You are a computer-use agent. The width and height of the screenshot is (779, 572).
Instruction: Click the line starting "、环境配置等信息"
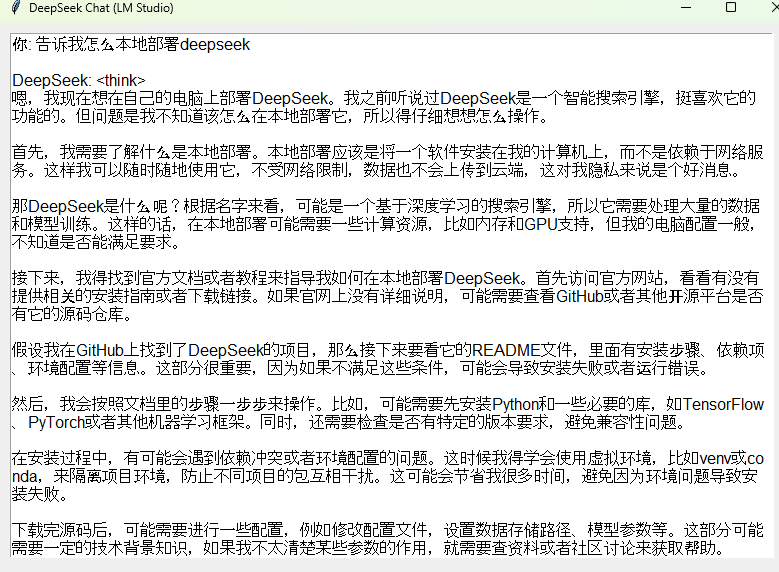[360, 368]
